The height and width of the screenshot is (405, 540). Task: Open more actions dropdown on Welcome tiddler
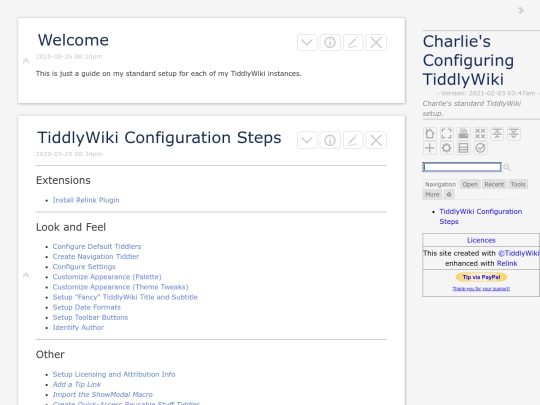point(307,43)
